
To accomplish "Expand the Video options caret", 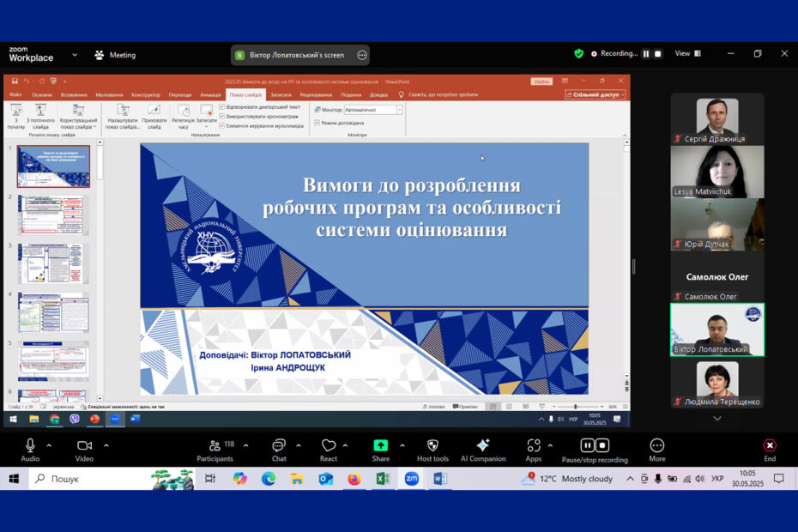I will [106, 445].
